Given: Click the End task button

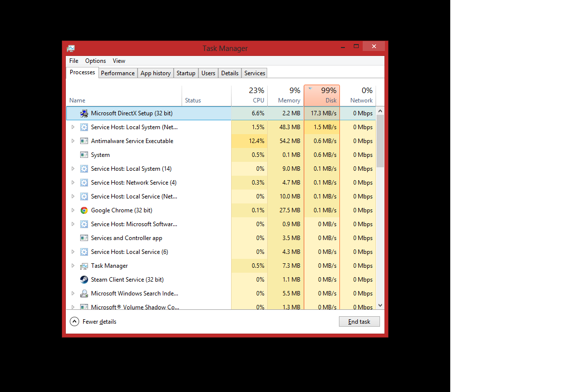Looking at the screenshot, I should click(359, 322).
